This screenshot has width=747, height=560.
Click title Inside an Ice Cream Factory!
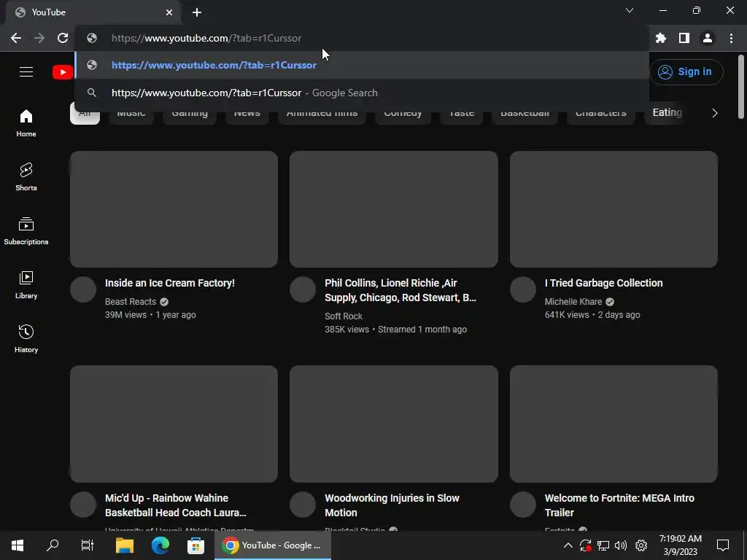pyautogui.click(x=169, y=283)
